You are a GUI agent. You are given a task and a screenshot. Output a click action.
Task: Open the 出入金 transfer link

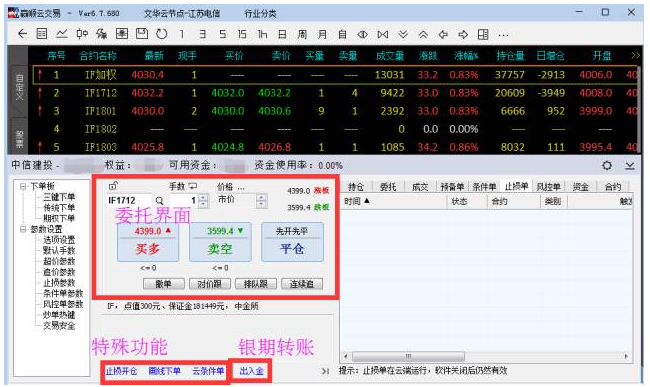[x=251, y=371]
